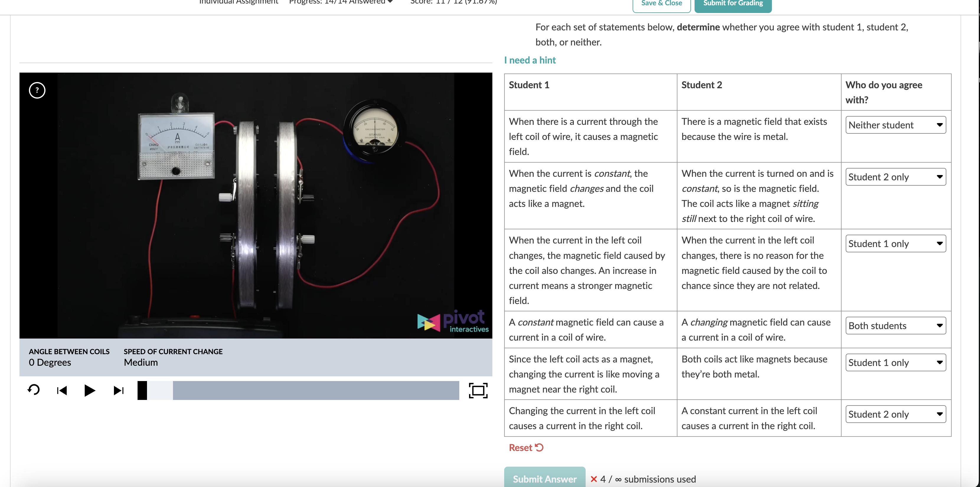Open the 'I need a hint' link
This screenshot has width=980, height=487.
tap(530, 60)
